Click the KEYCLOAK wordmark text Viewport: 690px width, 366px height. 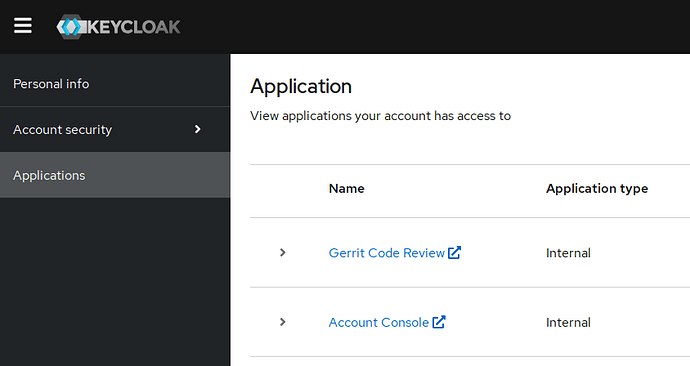[x=134, y=27]
